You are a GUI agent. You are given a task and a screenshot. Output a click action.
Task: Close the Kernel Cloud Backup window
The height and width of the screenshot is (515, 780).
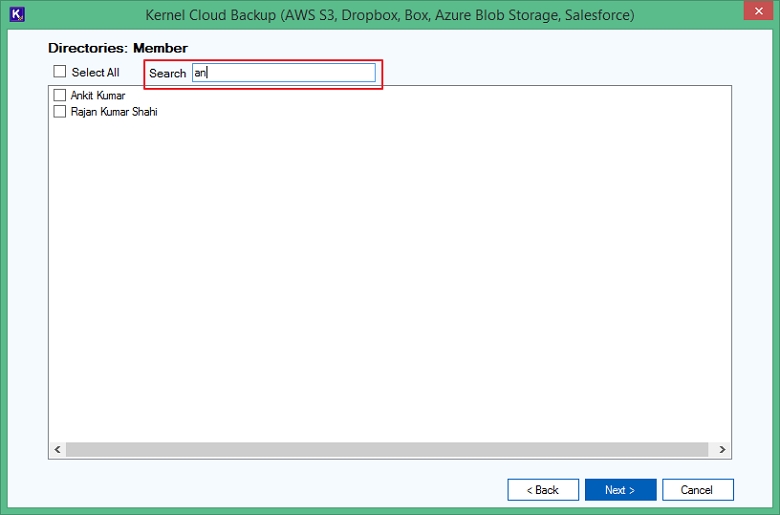[758, 11]
